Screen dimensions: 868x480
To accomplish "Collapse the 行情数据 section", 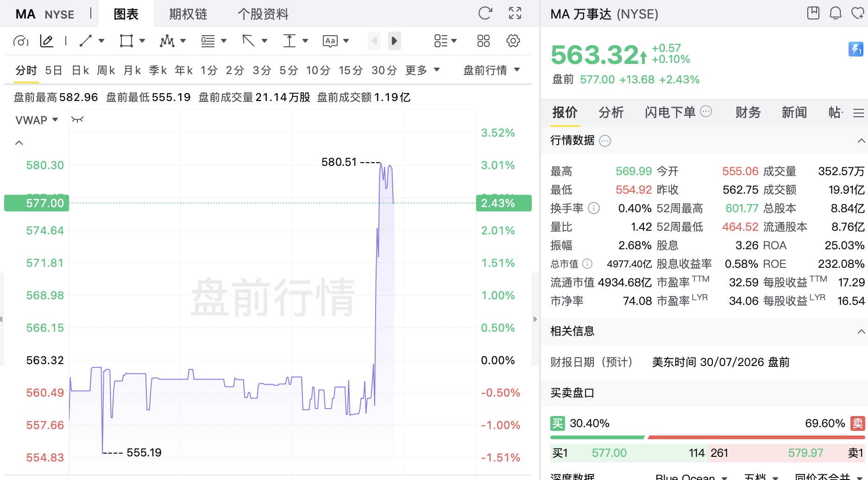I will tap(861, 141).
